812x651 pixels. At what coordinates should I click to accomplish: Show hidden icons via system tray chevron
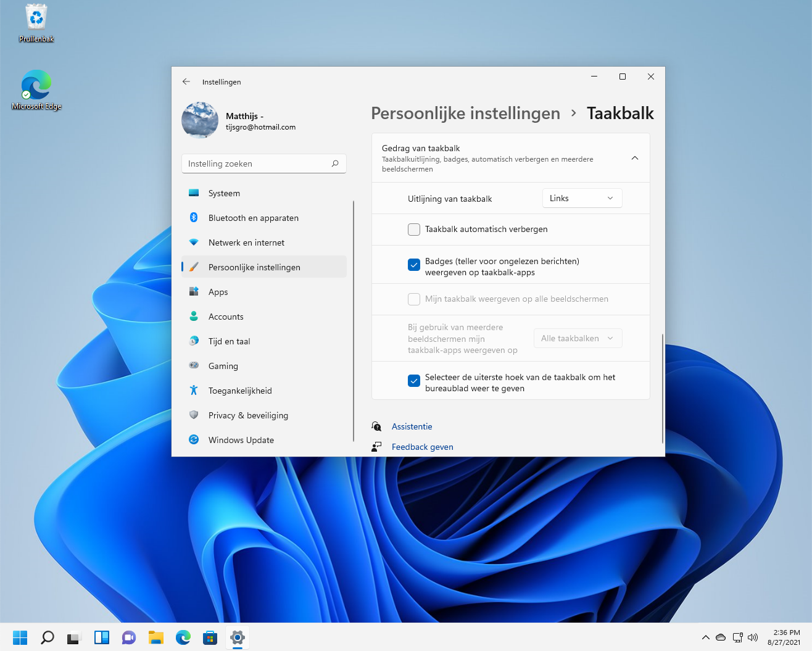[705, 637]
